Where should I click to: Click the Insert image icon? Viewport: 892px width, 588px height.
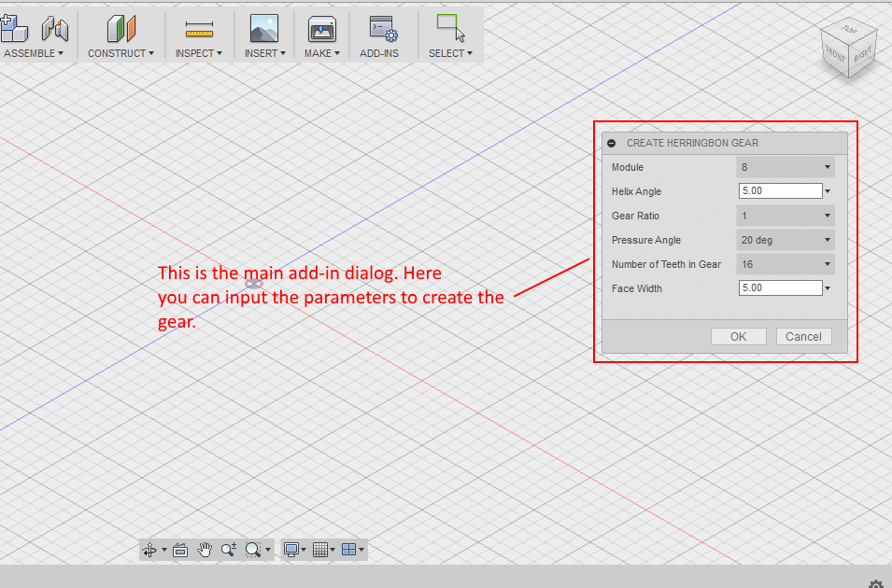tap(264, 28)
